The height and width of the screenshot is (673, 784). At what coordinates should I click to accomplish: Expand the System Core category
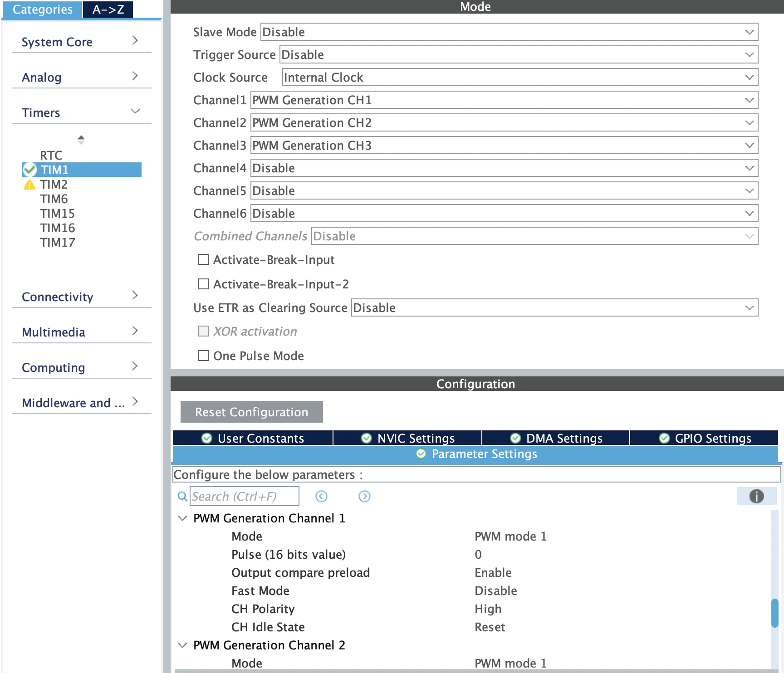81,42
